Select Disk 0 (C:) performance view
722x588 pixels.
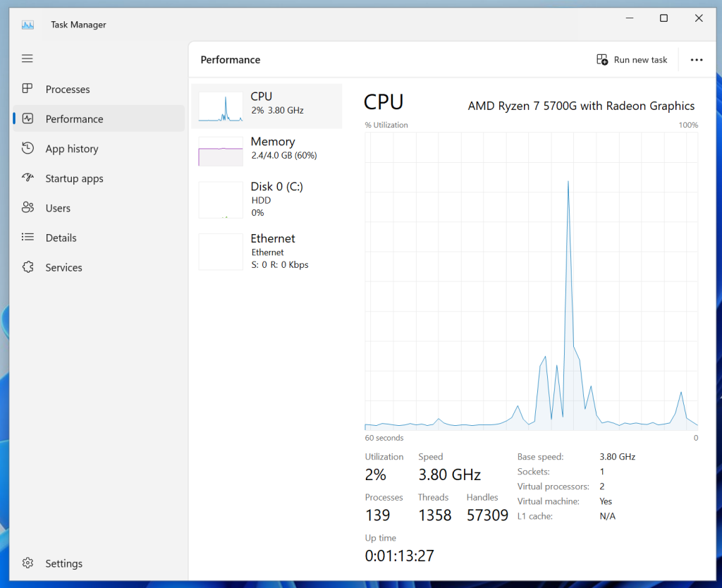point(268,200)
